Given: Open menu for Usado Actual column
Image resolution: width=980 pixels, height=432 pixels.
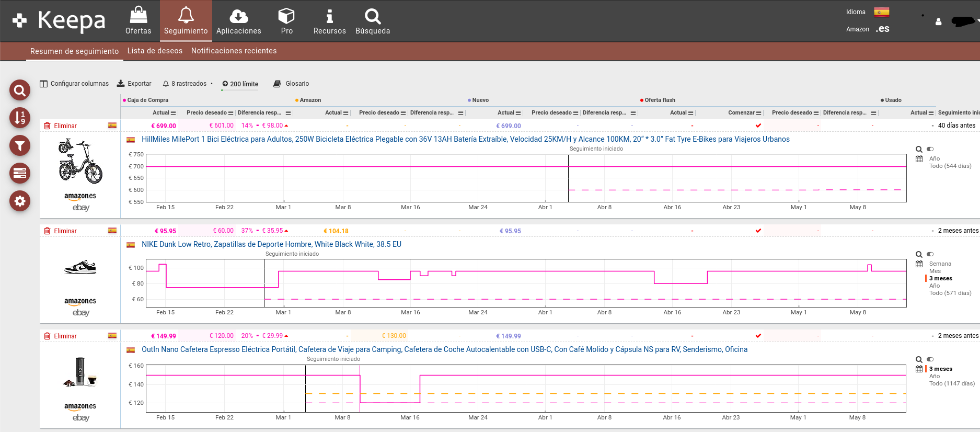Looking at the screenshot, I should point(931,113).
